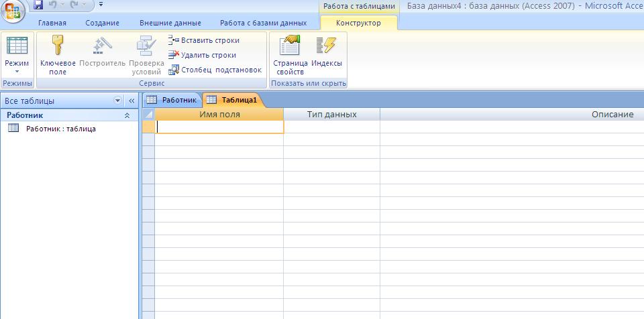The image size is (644, 319).
Task: Click the first Тип данных cell
Action: coord(331,127)
